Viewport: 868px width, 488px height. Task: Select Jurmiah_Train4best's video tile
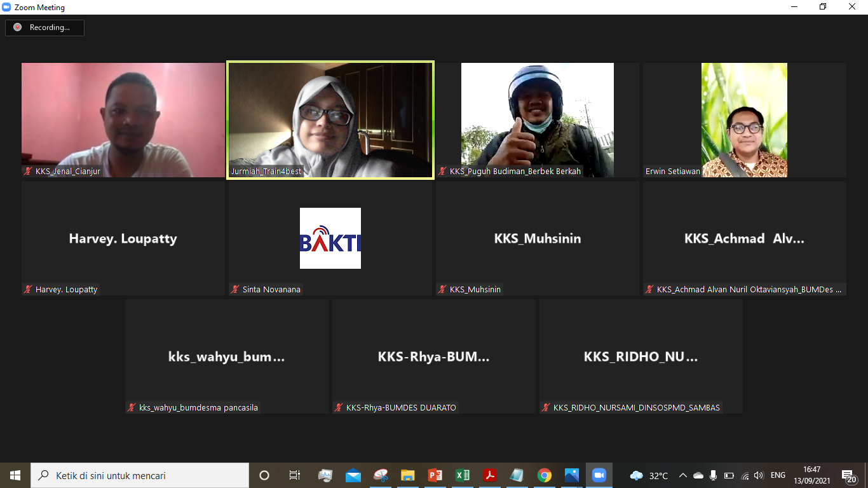tap(330, 120)
